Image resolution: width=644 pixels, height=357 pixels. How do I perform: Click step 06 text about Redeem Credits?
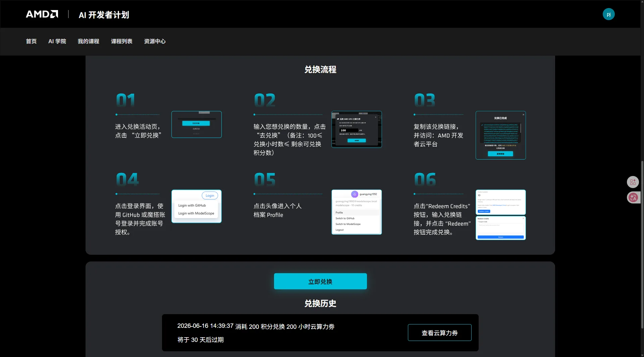(442, 219)
